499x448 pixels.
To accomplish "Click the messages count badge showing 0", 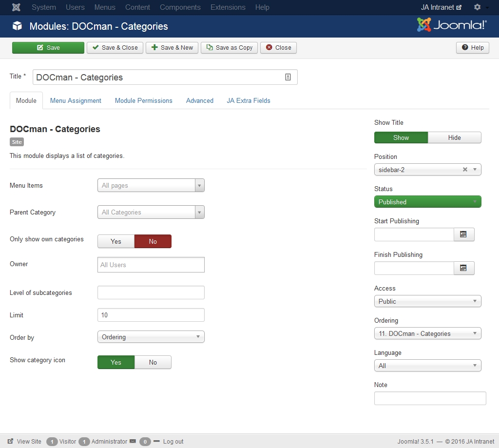I will coord(145,442).
